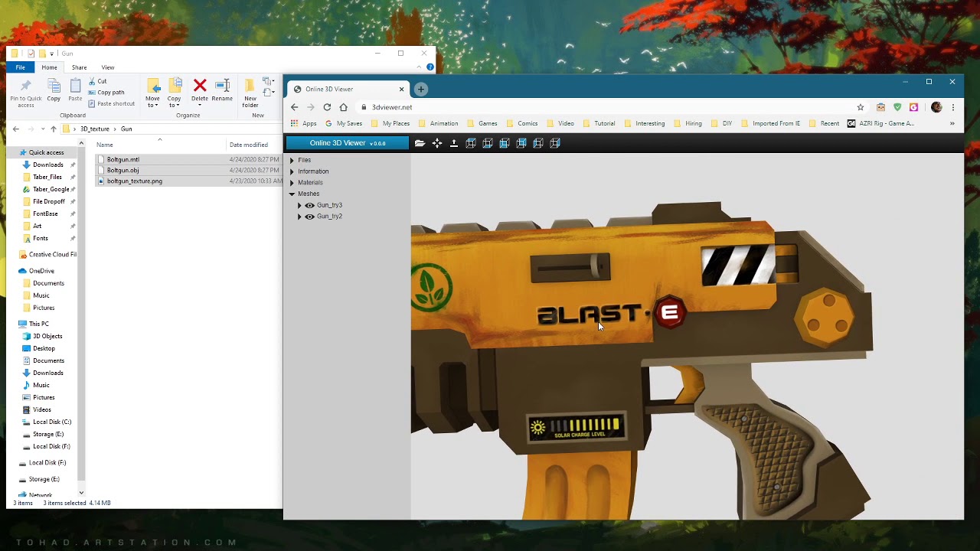Open the Chrome profile avatar
Screen dimensions: 980x551
(x=936, y=107)
